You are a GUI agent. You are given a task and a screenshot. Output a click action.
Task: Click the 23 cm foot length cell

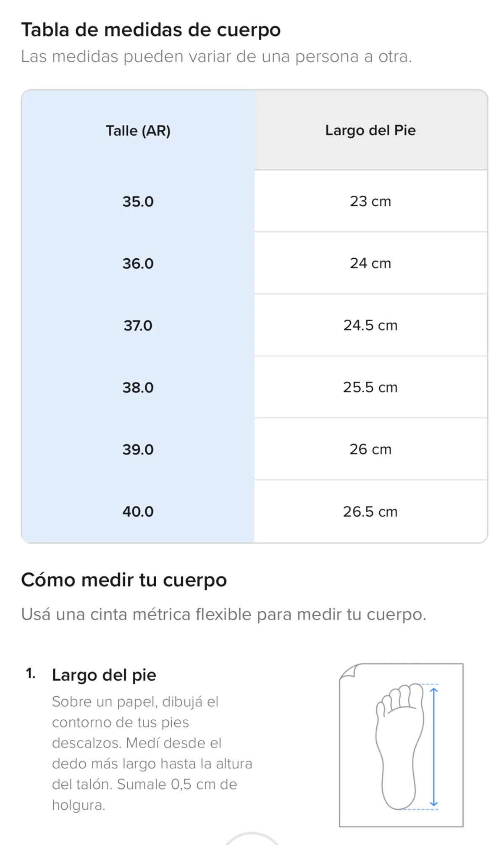(370, 202)
